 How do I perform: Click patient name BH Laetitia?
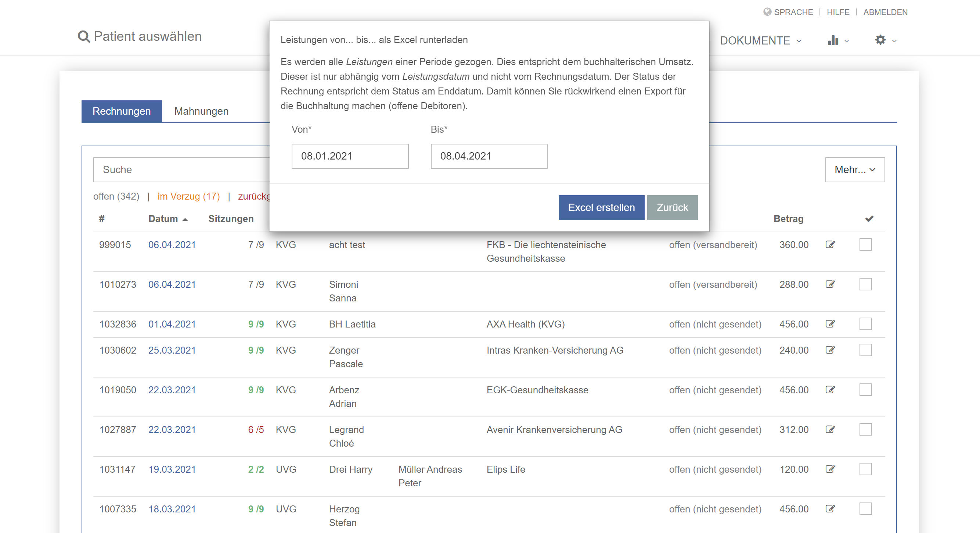pyautogui.click(x=352, y=324)
